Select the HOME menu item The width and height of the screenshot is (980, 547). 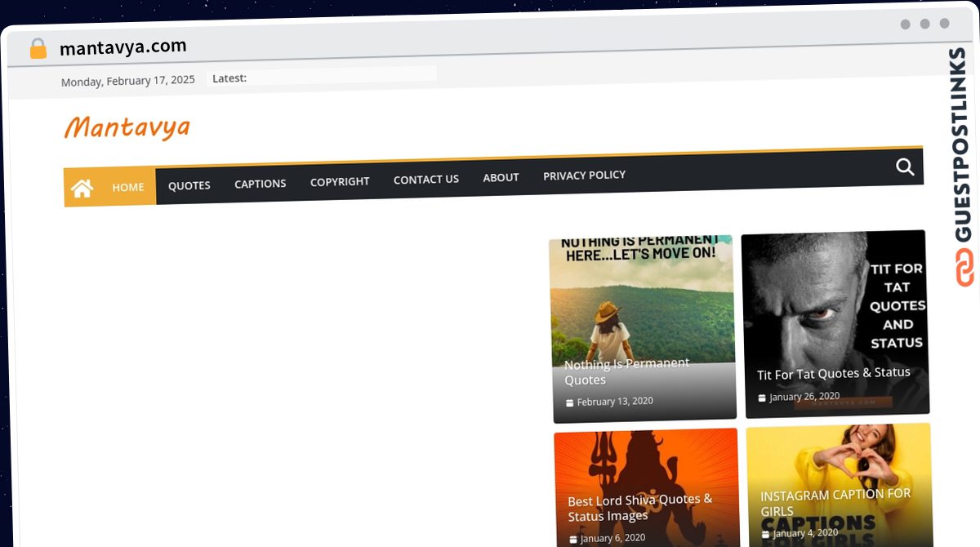coord(128,187)
